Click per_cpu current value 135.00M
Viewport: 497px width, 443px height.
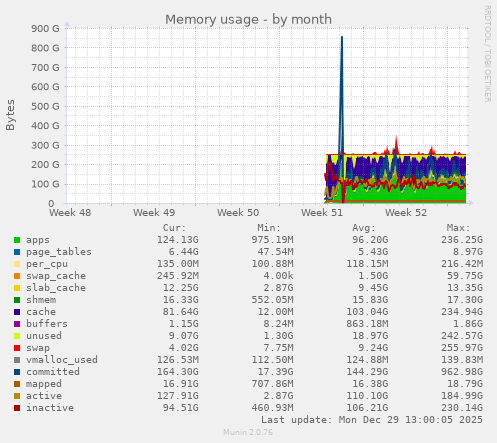178,264
